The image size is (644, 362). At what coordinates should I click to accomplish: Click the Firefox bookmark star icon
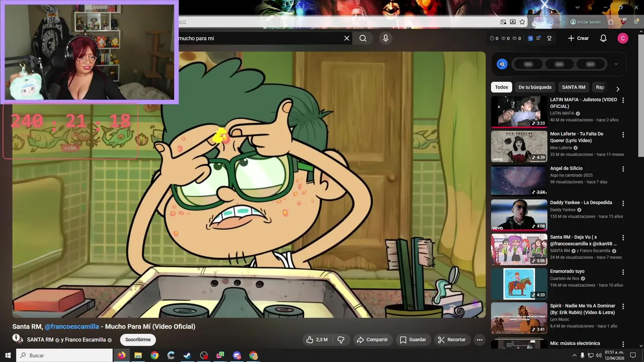pos(522,22)
